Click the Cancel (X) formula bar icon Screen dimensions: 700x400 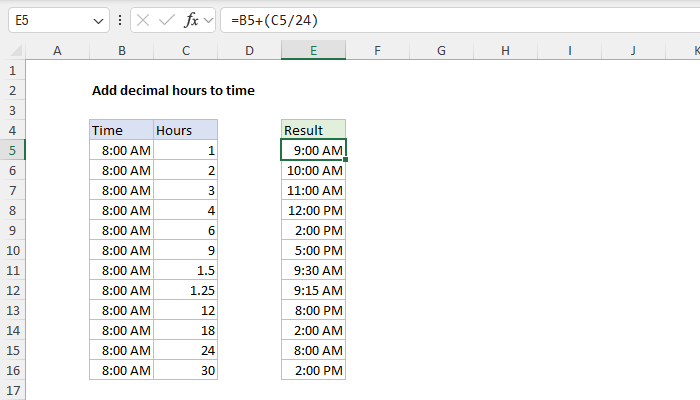click(143, 20)
